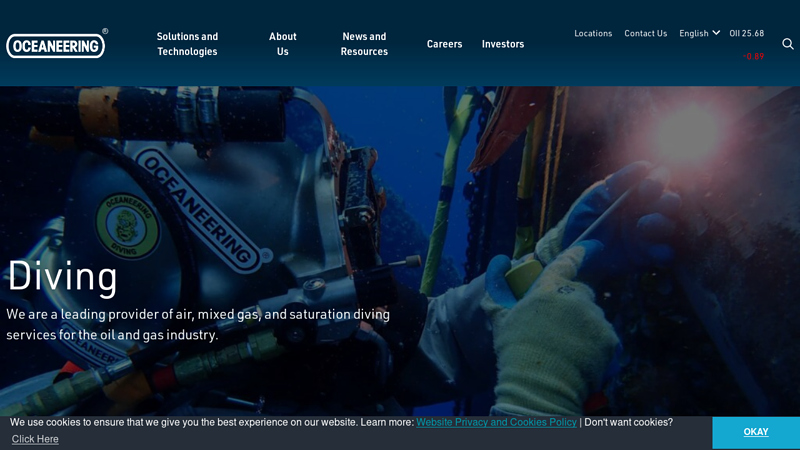
Task: Navigate to the Investors section
Action: [503, 44]
